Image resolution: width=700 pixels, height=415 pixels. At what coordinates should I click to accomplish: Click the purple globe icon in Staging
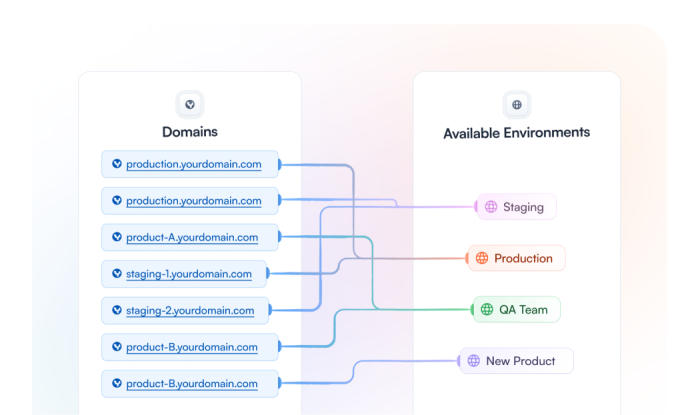[491, 207]
